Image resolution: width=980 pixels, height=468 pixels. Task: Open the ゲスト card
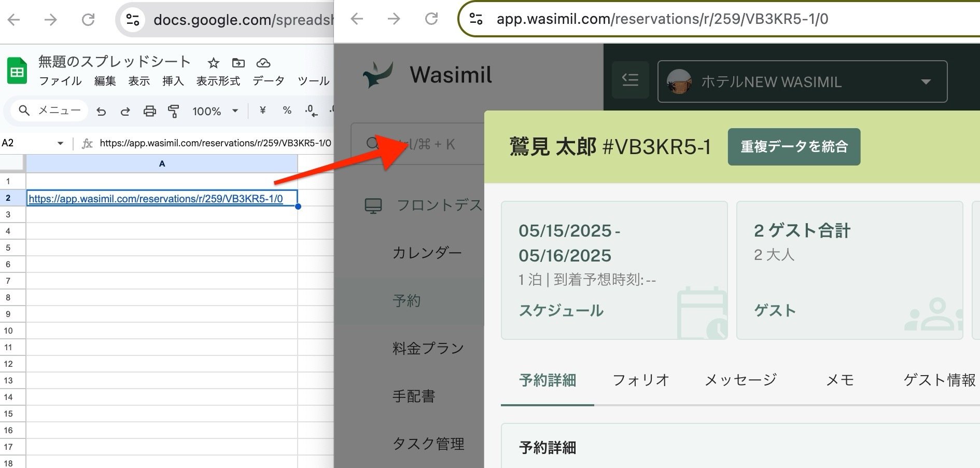[x=849, y=270]
